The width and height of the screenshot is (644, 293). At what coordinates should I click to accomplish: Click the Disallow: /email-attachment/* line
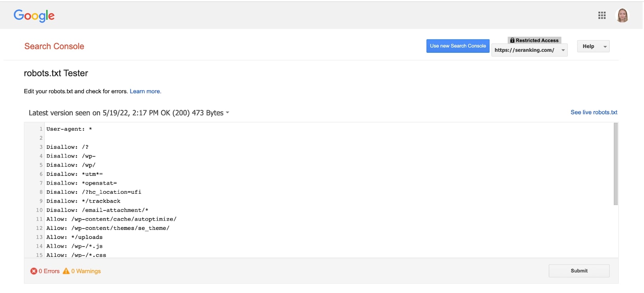click(97, 210)
